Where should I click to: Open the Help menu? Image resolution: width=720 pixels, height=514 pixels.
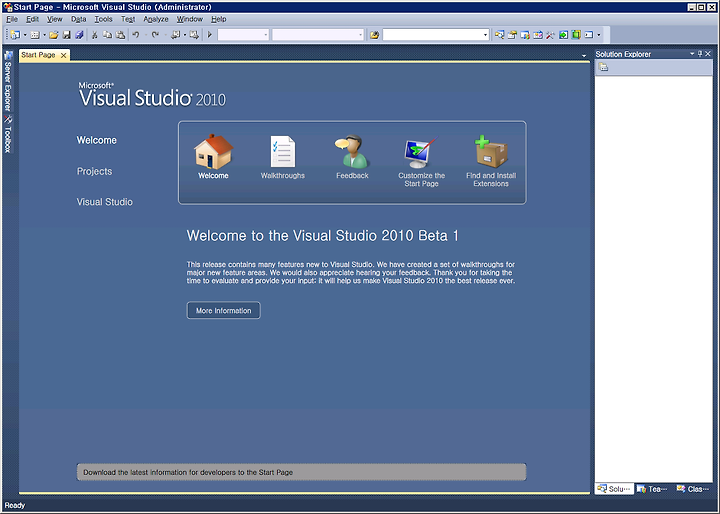219,19
